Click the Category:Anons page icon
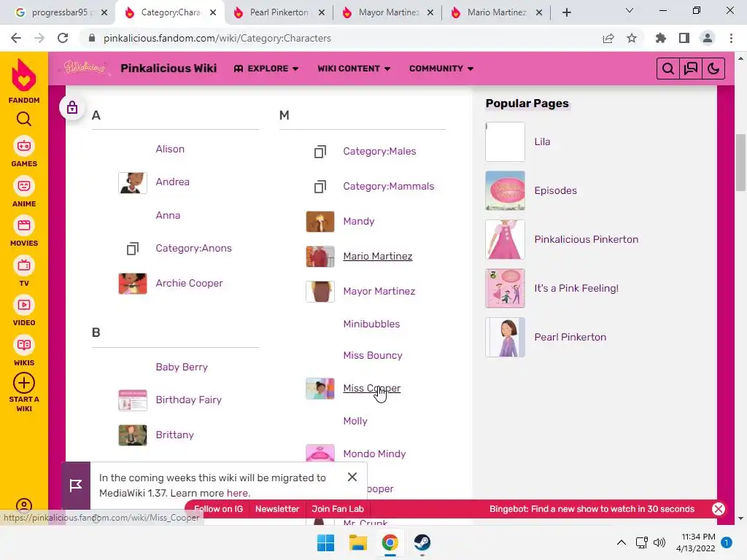 pos(133,248)
